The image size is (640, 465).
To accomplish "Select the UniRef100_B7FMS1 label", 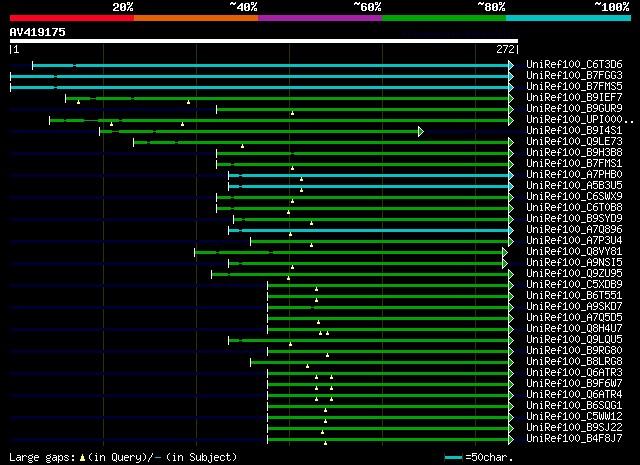I will click(574, 163).
